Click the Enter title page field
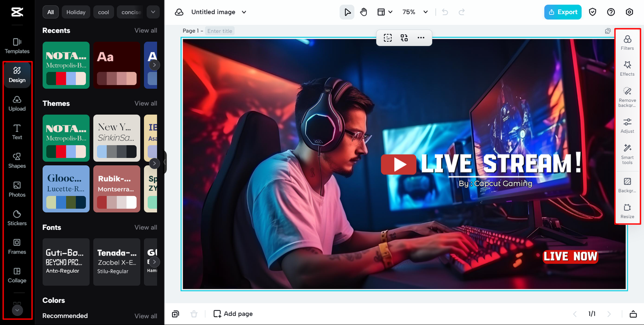Viewport: 644px width, 325px height. coord(220,31)
